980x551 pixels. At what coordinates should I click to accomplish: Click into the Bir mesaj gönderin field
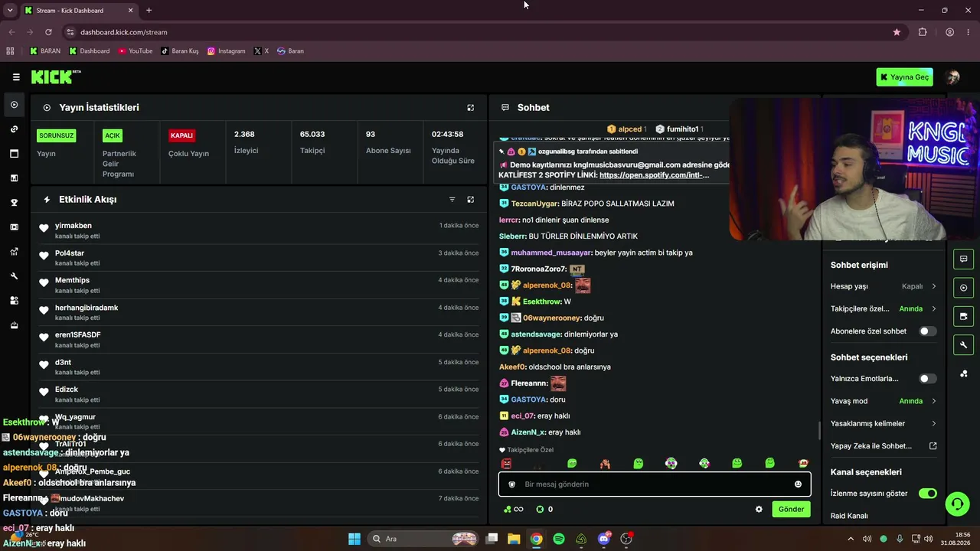click(x=655, y=484)
